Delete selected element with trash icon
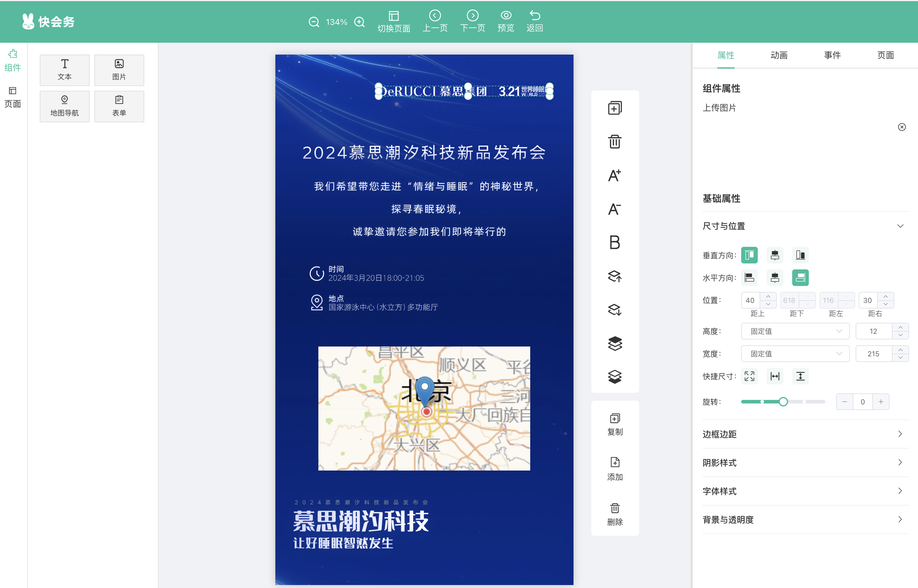 [x=615, y=142]
